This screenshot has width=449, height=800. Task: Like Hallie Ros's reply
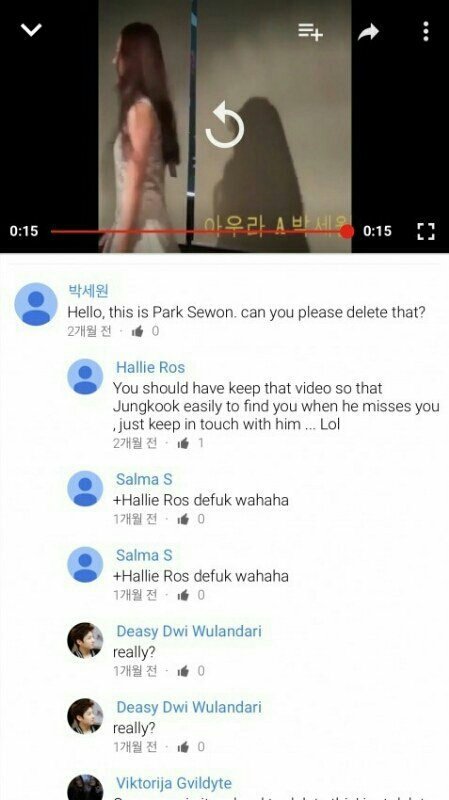(x=183, y=443)
